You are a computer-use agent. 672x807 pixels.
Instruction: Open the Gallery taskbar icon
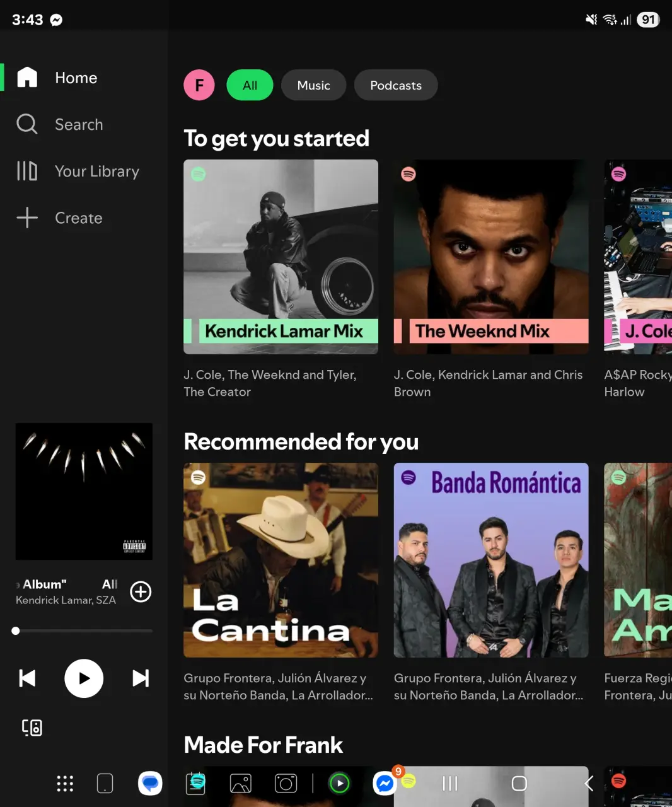tap(241, 784)
